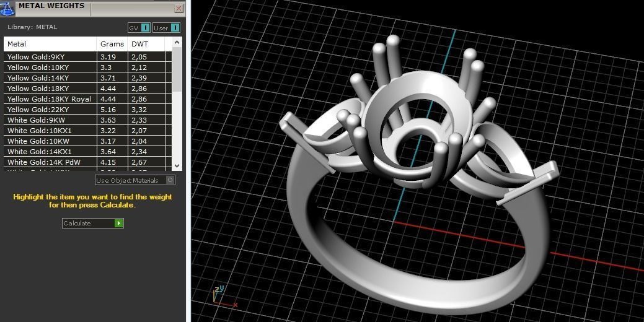The height and width of the screenshot is (322, 644).
Task: Select the White Gold:10KW row
Action: [x=87, y=141]
